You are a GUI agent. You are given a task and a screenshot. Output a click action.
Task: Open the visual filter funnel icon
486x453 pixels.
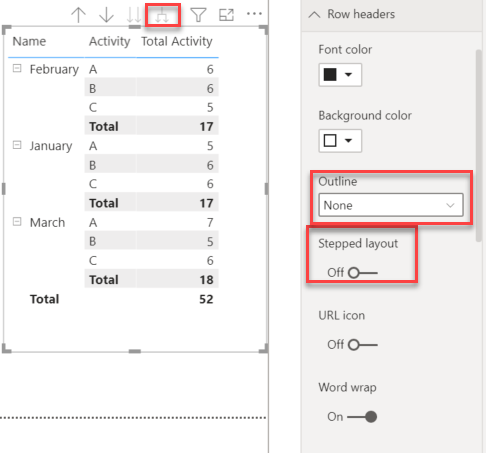click(x=198, y=15)
